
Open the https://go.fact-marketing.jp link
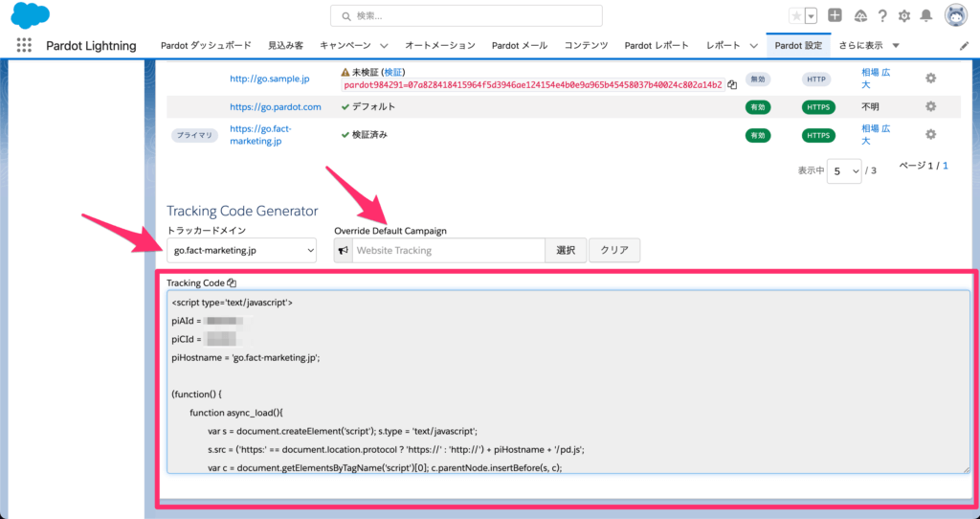click(x=260, y=134)
